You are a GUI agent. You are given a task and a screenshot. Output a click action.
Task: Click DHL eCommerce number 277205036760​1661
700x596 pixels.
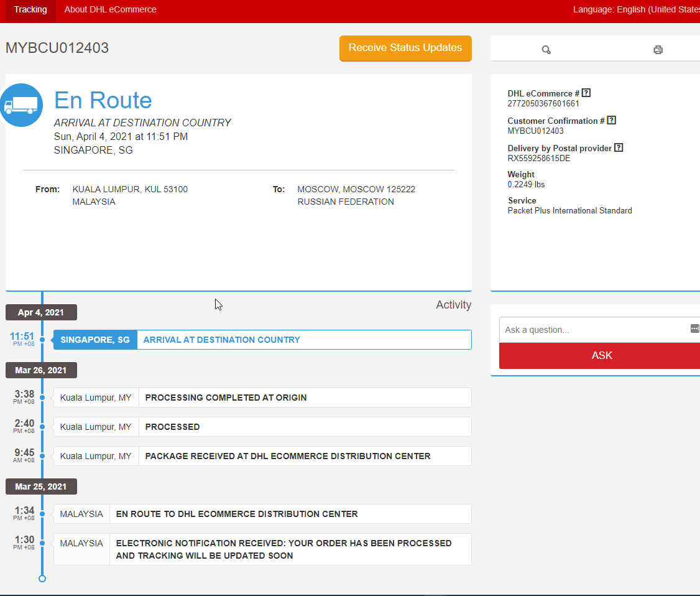pos(543,104)
